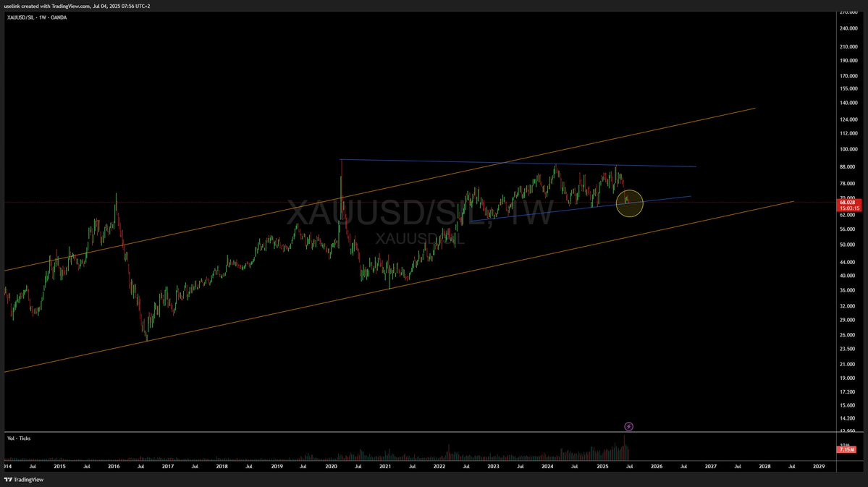Click the 2029 time axis label
The image size is (868, 487).
click(x=819, y=467)
